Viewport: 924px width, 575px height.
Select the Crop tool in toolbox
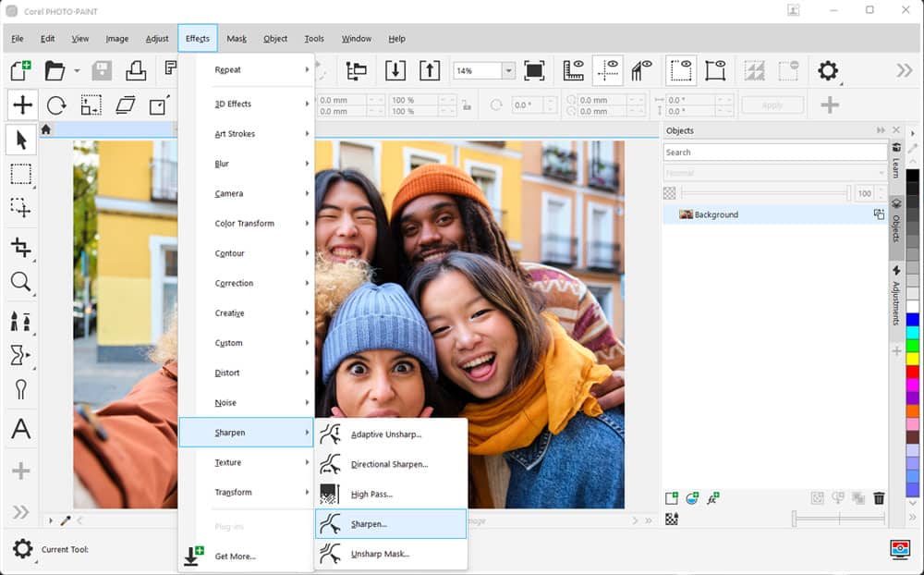click(x=20, y=247)
